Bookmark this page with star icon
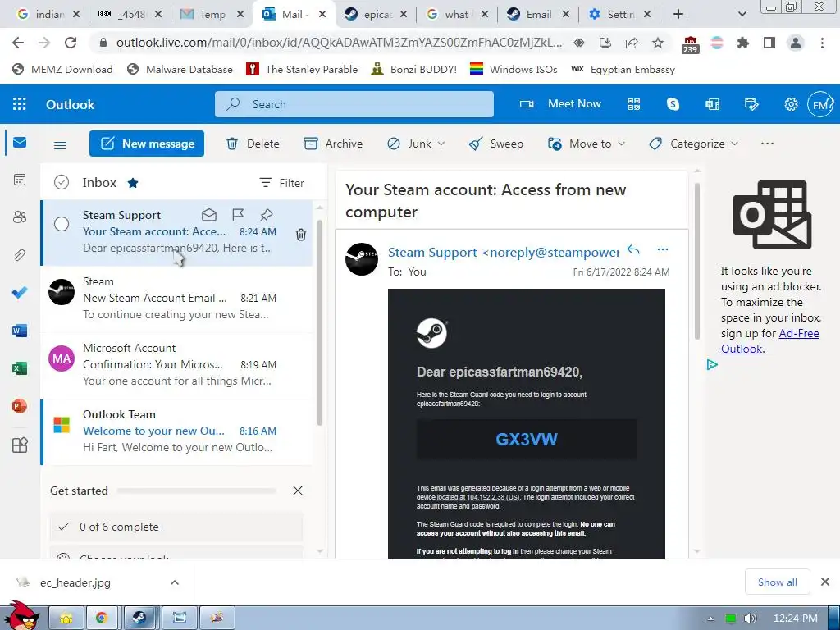Screen dimensions: 840x630 pos(658,43)
